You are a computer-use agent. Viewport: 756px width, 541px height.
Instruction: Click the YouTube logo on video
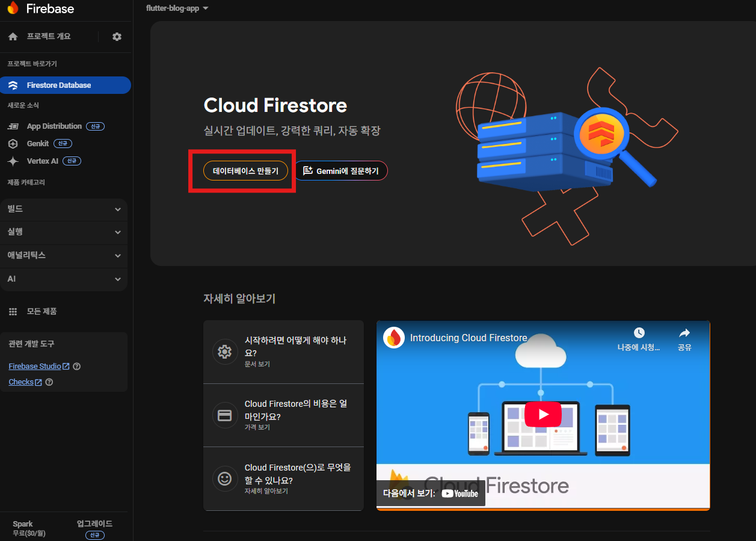(x=460, y=493)
